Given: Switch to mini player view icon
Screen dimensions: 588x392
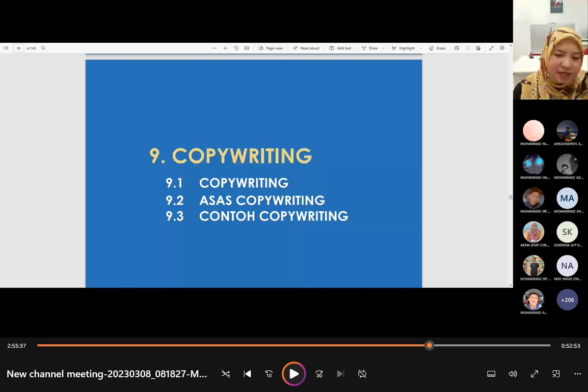Looking at the screenshot, I should 556,374.
